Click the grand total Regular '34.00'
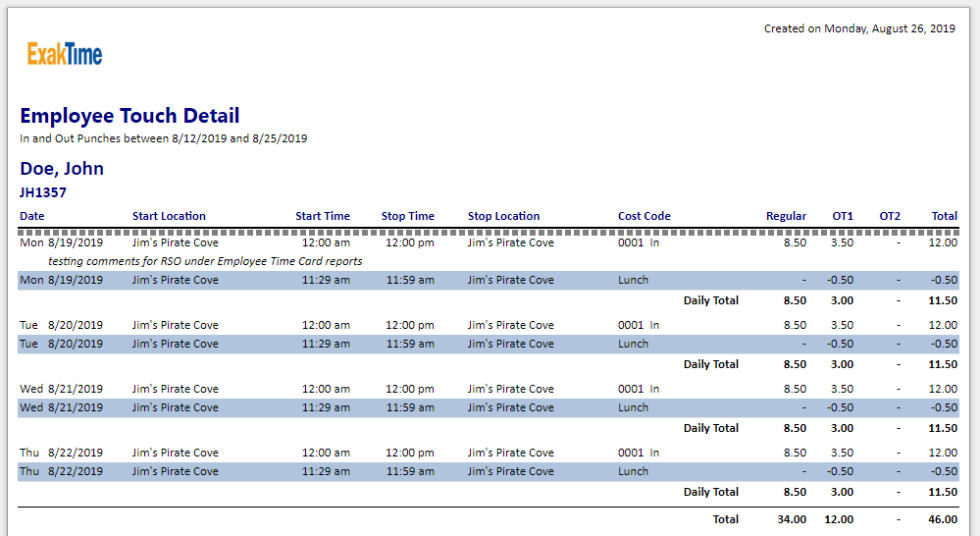The image size is (980, 536). tap(792, 519)
